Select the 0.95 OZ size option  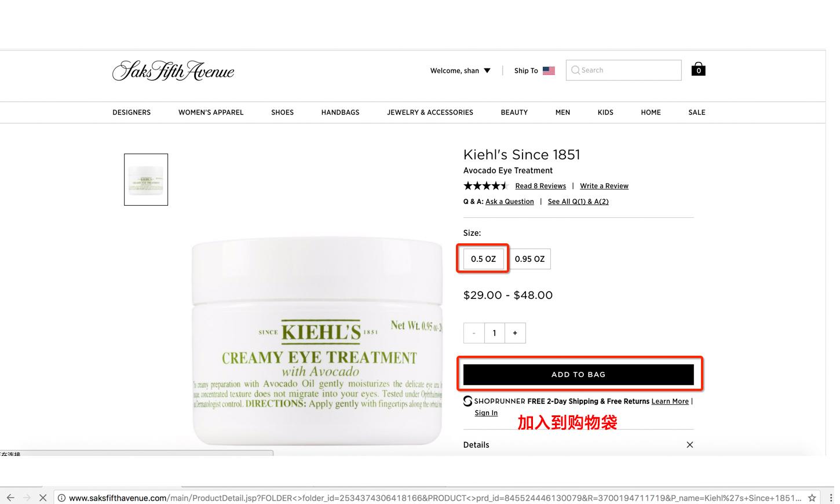click(529, 259)
